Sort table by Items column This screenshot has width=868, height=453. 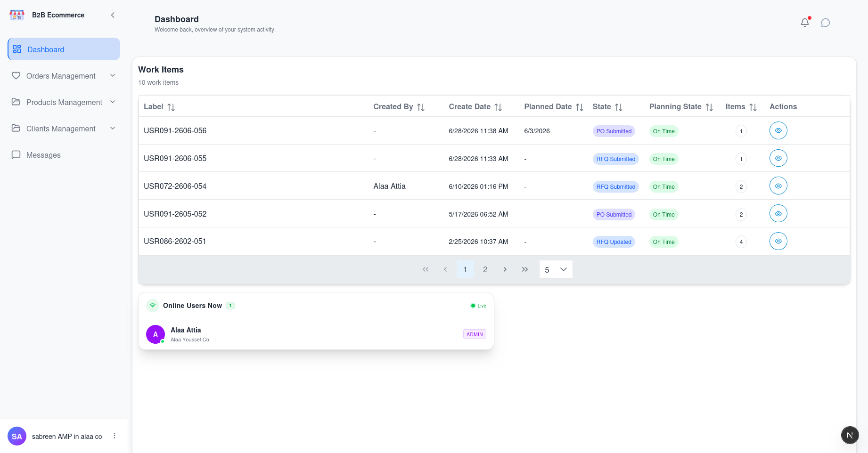tap(753, 107)
